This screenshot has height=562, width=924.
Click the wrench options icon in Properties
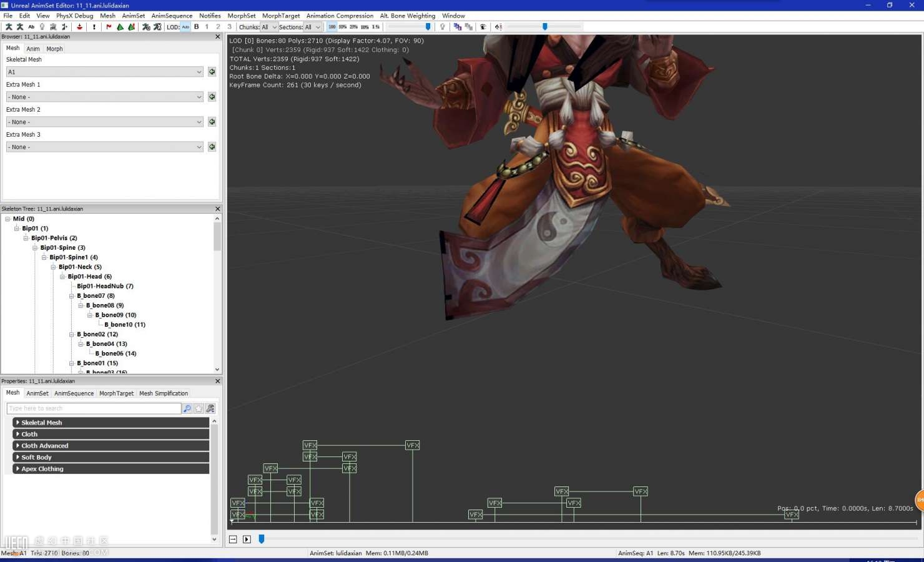210,408
